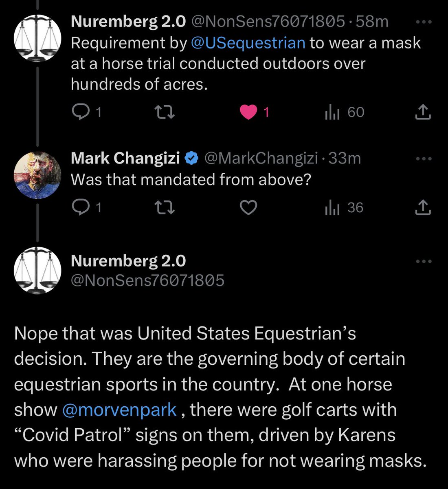Open the @USequestrian mention link

(x=248, y=43)
